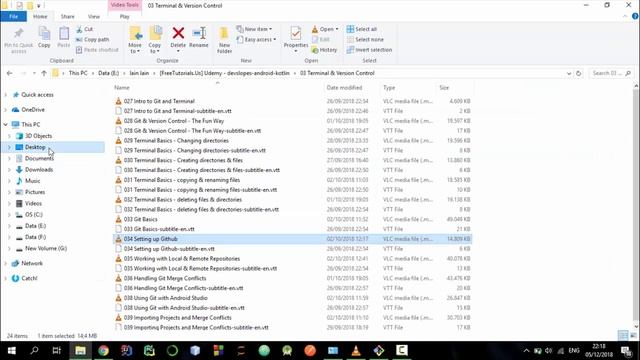Open VLC media player from taskbar

coord(356,350)
